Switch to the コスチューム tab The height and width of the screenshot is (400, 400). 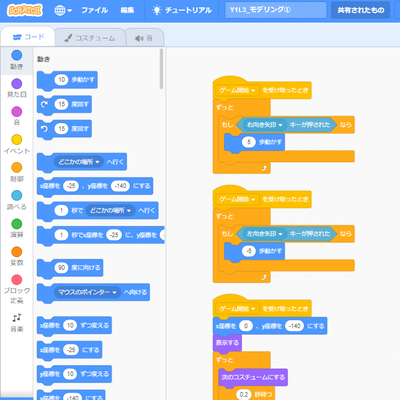tap(90, 38)
